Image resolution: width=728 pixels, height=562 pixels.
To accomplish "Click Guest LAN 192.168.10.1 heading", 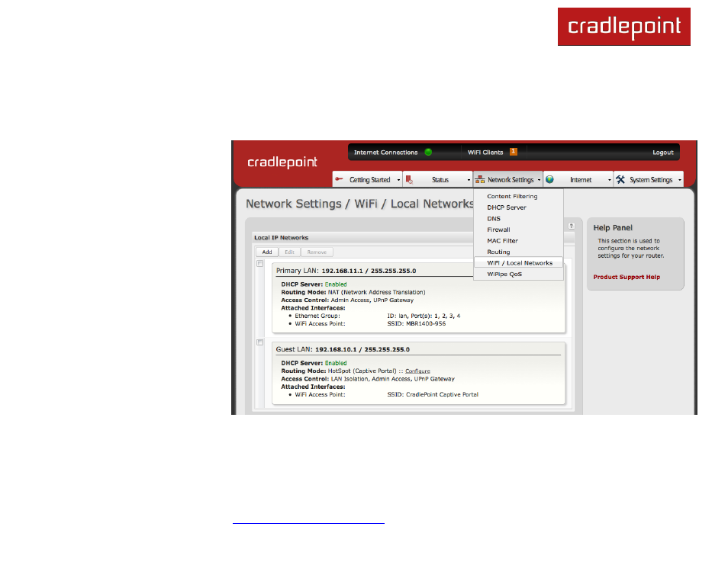I will pyautogui.click(x=343, y=349).
